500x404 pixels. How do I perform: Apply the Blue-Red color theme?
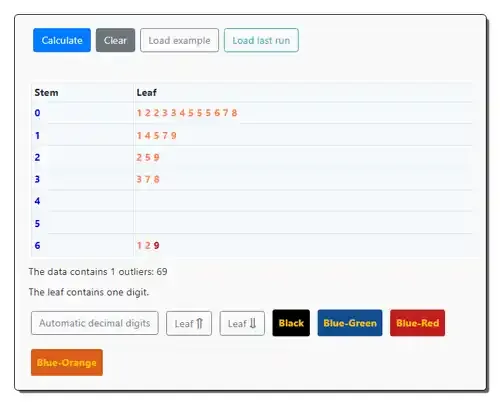417,323
